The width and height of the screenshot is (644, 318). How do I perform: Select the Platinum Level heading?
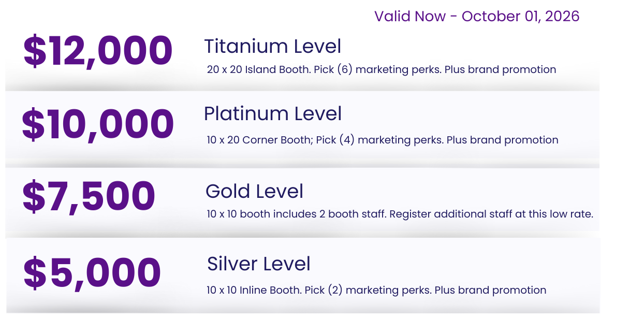click(x=273, y=114)
